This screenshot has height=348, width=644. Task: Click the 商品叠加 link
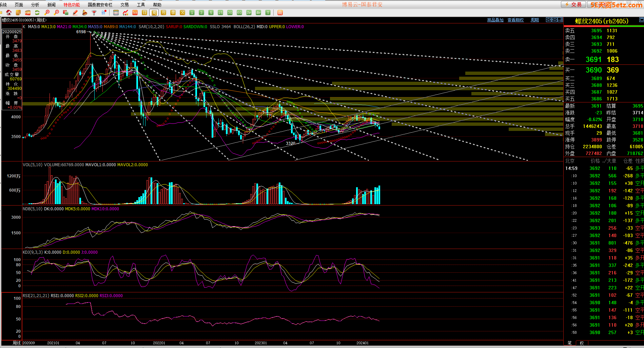point(495,20)
